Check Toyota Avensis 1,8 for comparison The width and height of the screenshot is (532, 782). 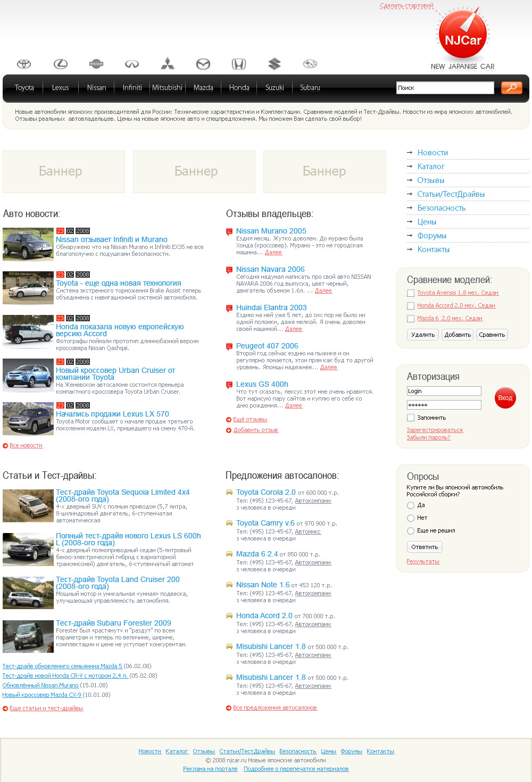point(410,293)
